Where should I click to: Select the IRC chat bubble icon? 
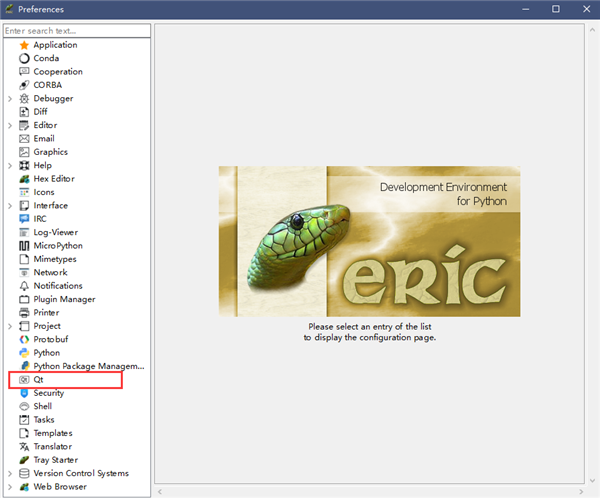24,219
